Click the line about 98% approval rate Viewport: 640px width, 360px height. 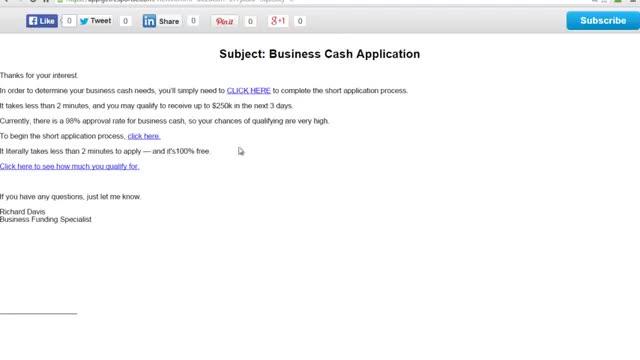(x=164, y=121)
